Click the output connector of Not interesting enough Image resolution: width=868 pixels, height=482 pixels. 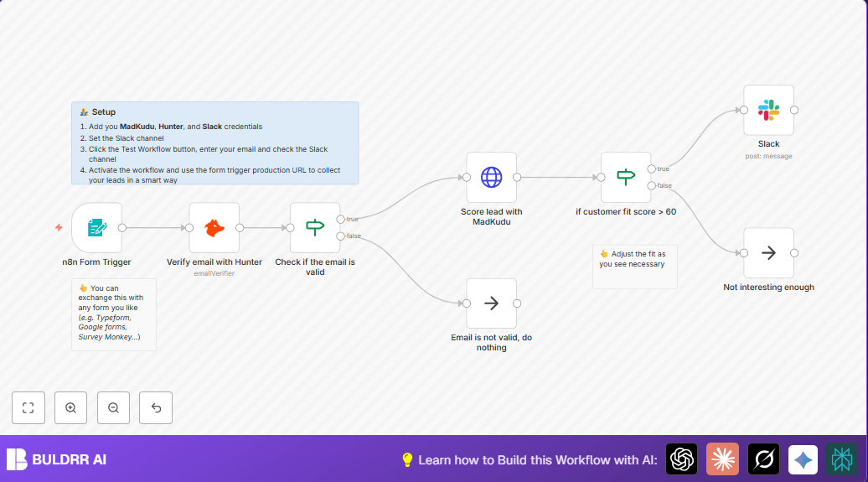click(794, 252)
